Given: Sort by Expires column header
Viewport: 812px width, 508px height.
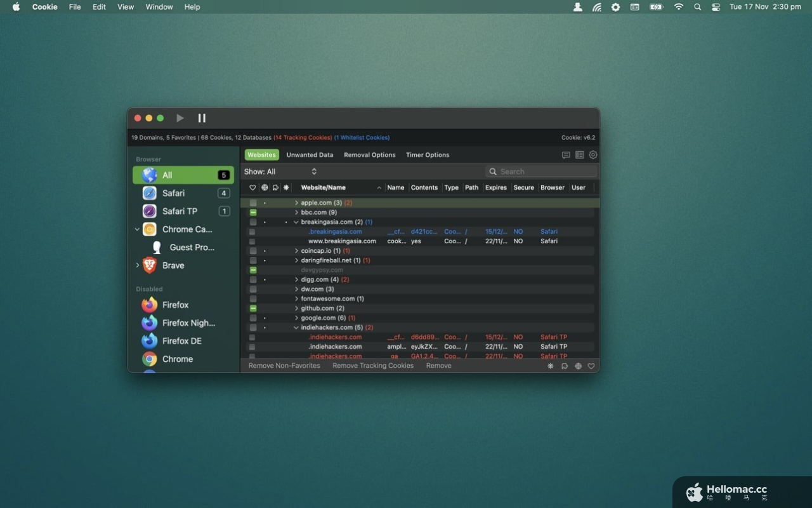Looking at the screenshot, I should tap(496, 188).
